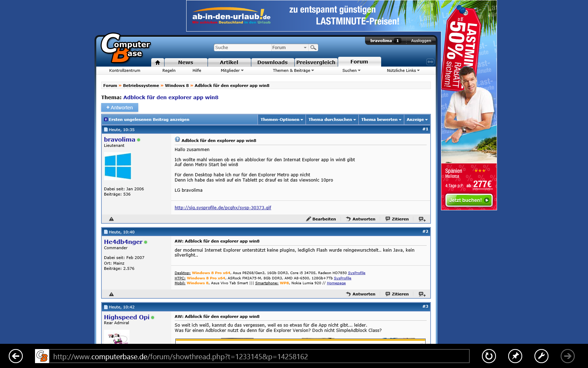Switch to the Downloads tab
This screenshot has width=588, height=368.
[x=272, y=62]
